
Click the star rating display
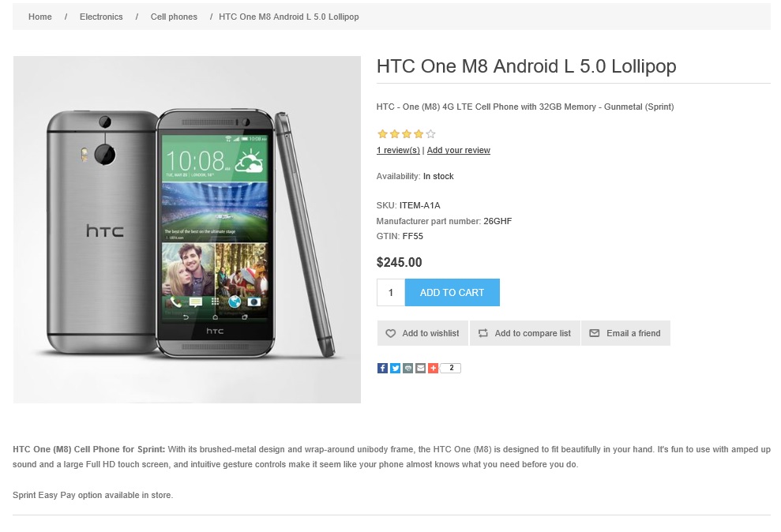pyautogui.click(x=407, y=134)
